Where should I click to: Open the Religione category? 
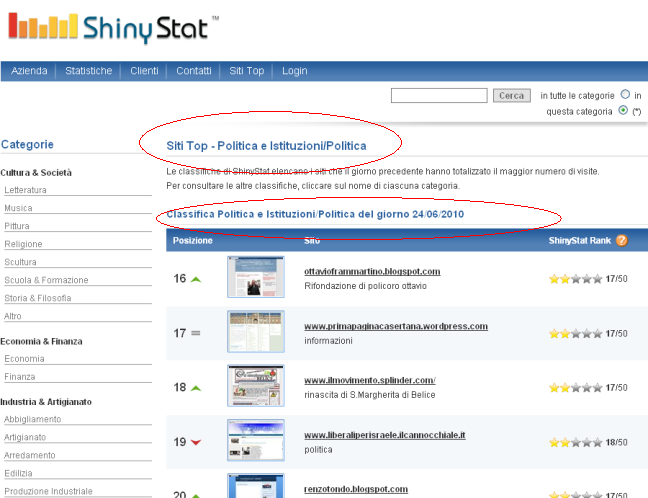point(23,244)
